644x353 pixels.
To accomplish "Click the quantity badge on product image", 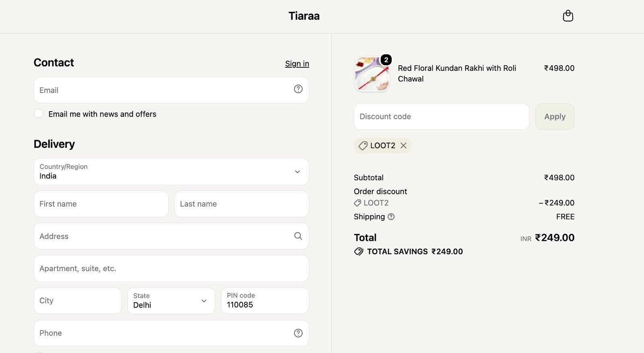I will (386, 60).
